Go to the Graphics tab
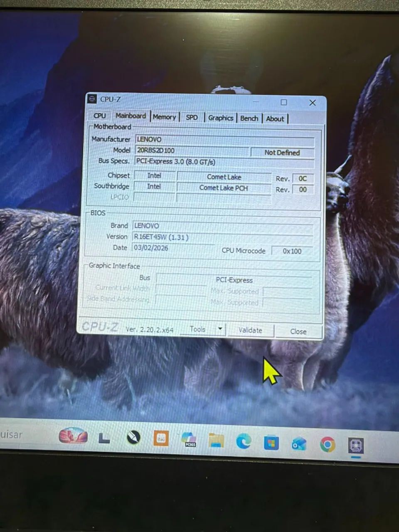This screenshot has height=532, width=399. click(x=221, y=118)
